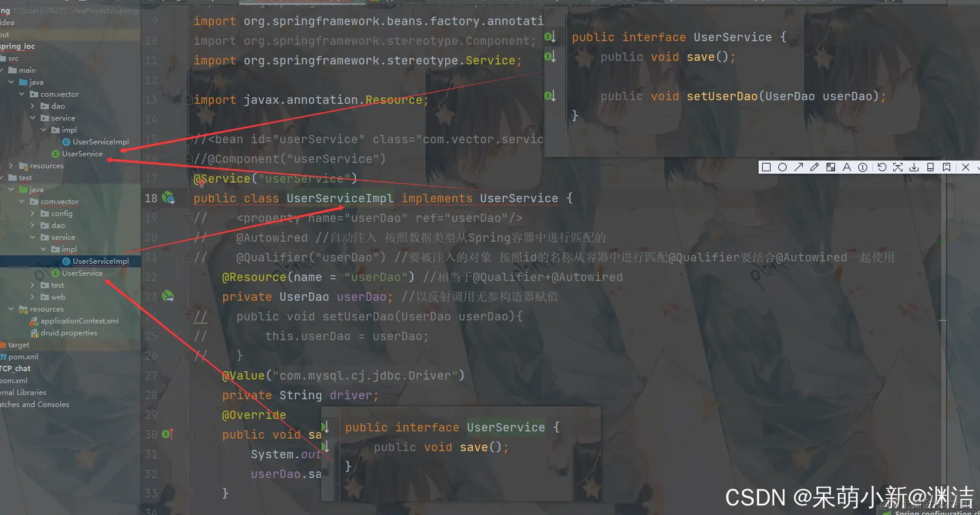Select the target folder
Image resolution: width=980 pixels, height=515 pixels.
pyautogui.click(x=14, y=345)
